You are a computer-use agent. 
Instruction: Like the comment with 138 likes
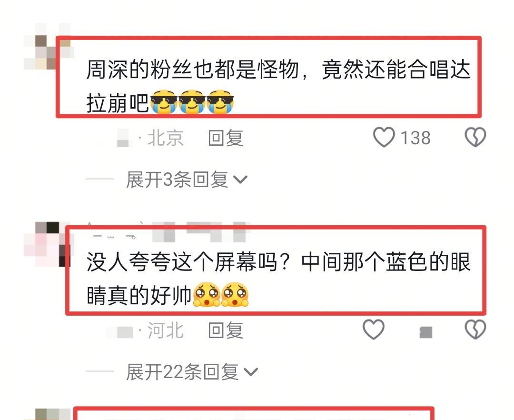[384, 137]
